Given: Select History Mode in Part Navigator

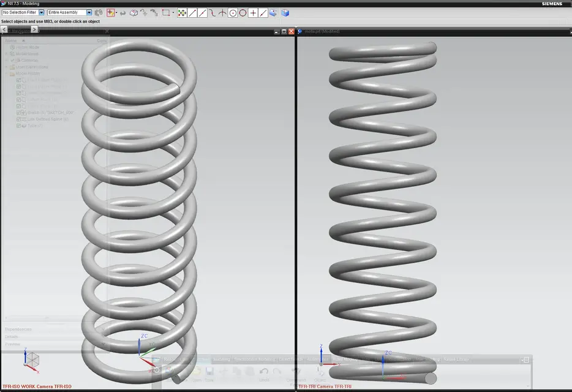Looking at the screenshot, I should pos(28,47).
